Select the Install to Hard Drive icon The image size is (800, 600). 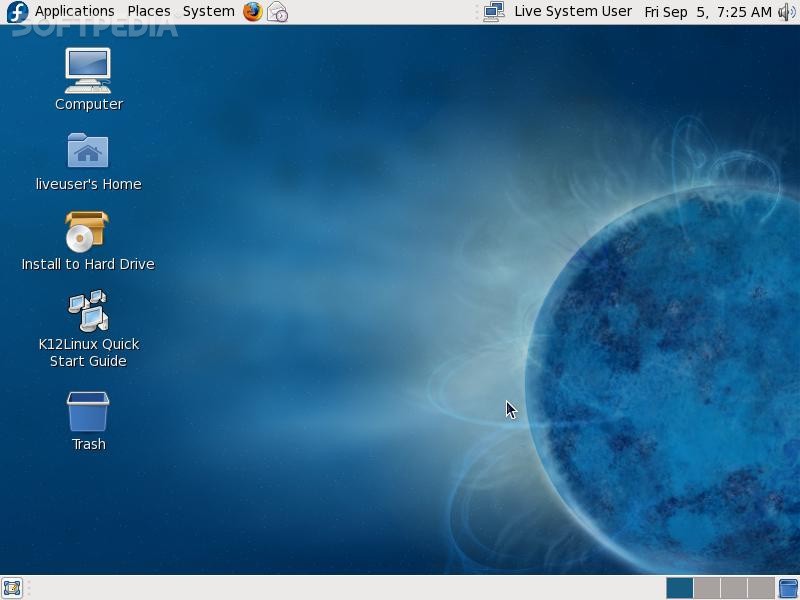click(87, 232)
